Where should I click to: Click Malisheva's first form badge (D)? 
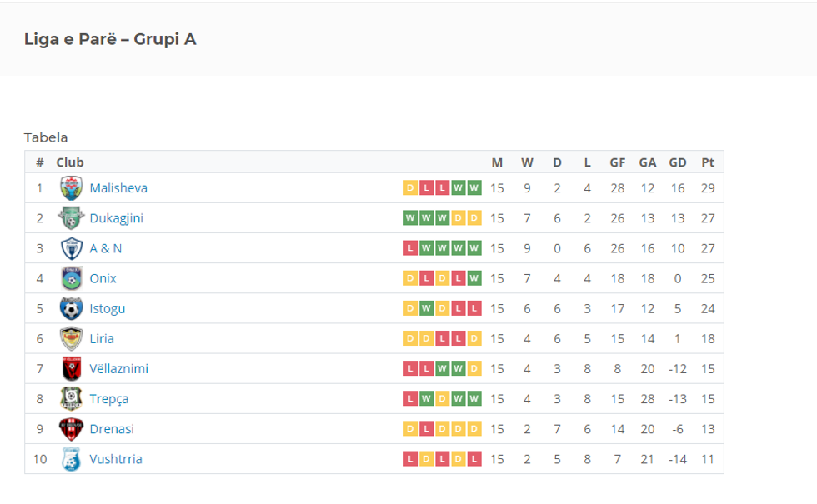tap(410, 188)
